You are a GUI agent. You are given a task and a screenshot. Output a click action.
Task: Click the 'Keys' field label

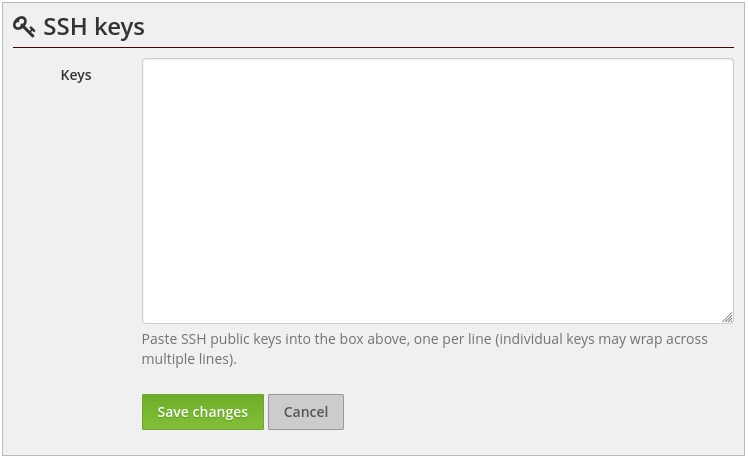tap(76, 75)
